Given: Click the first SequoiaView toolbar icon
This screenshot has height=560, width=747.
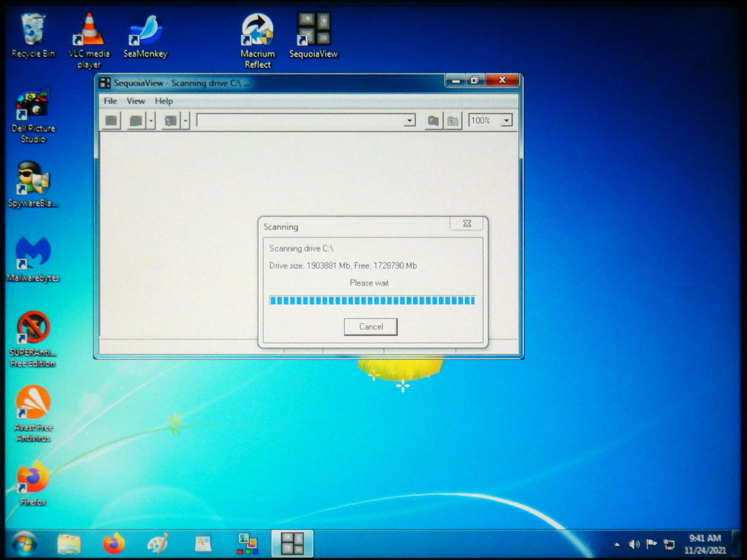Looking at the screenshot, I should 111,121.
